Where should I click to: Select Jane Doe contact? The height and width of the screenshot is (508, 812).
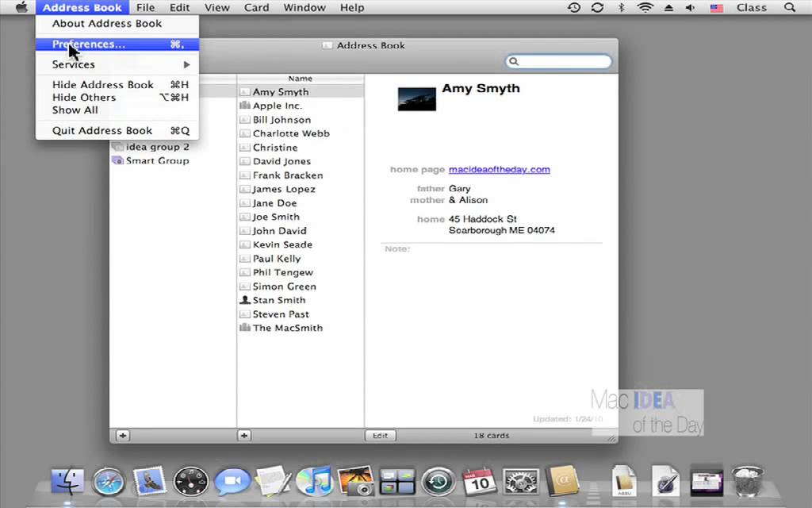pos(301,203)
